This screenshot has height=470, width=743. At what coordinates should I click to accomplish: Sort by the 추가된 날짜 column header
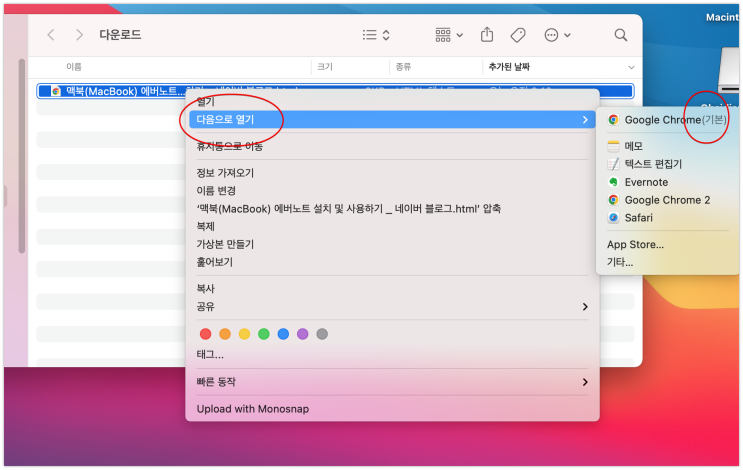[x=509, y=67]
